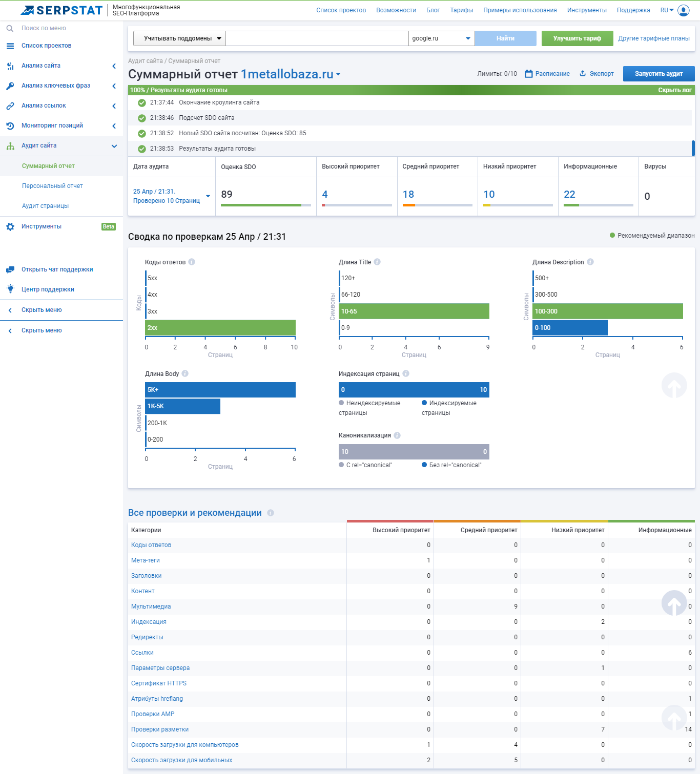Click the Инструменты gear icon in sidebar

tap(10, 226)
